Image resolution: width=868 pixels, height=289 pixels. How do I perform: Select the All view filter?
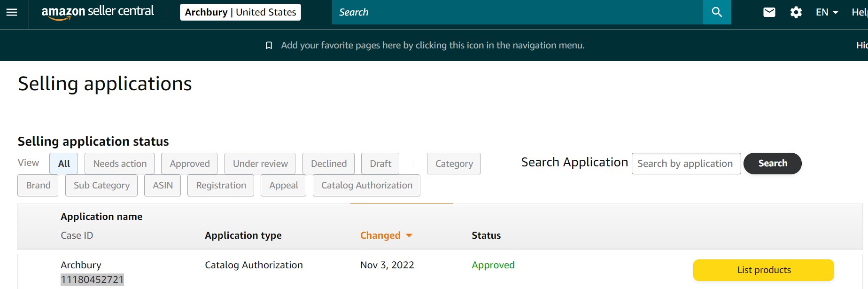(x=64, y=164)
